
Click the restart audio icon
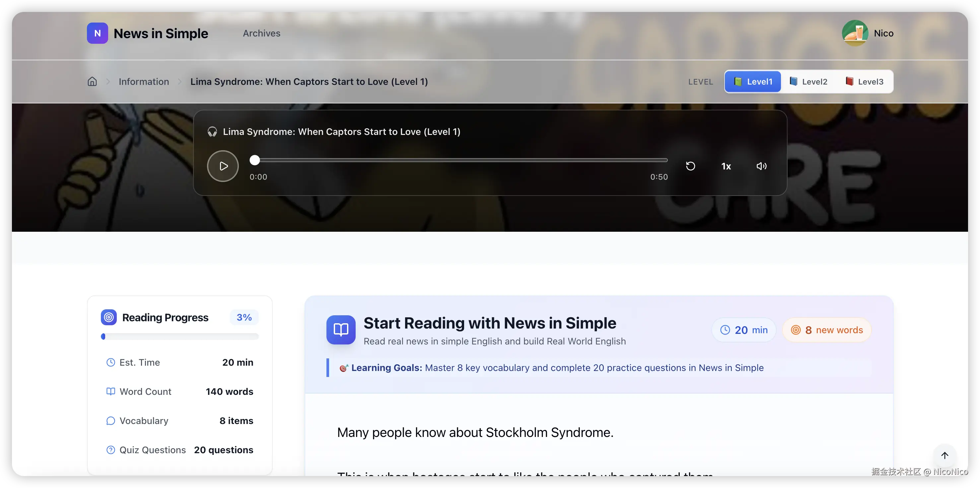tap(690, 166)
